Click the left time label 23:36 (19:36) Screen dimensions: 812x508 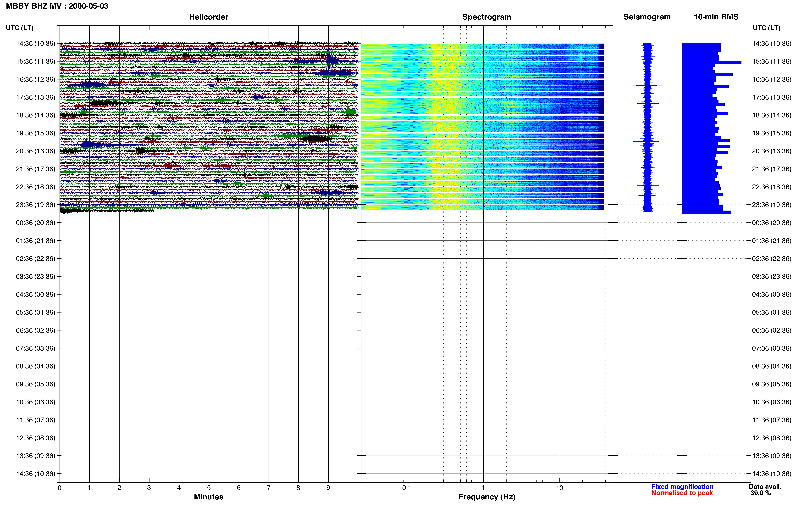36,205
